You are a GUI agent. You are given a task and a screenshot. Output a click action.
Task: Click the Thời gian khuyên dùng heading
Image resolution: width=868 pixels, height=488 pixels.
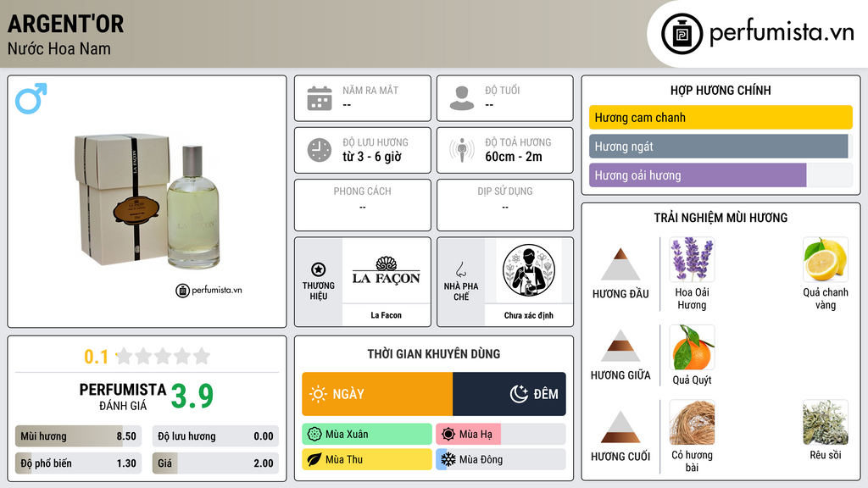[434, 353]
